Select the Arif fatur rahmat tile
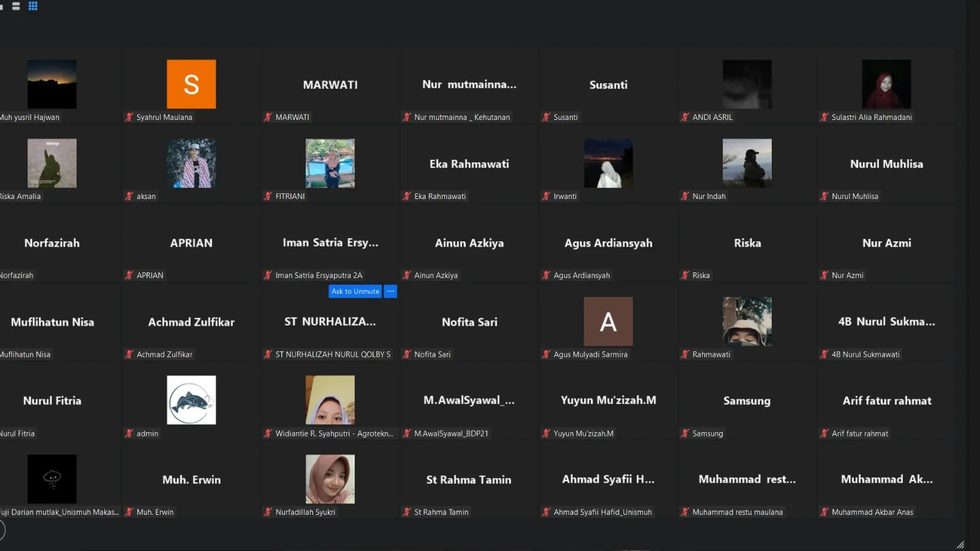This screenshot has width=980, height=551. [x=886, y=401]
